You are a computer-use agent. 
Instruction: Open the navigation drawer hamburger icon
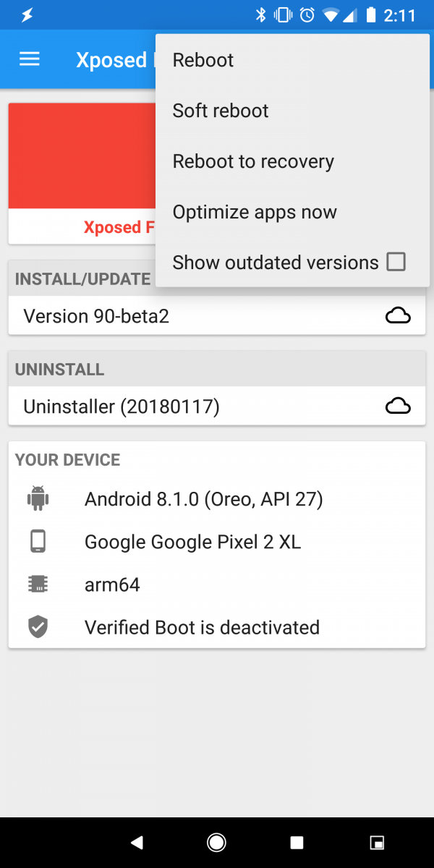29,59
